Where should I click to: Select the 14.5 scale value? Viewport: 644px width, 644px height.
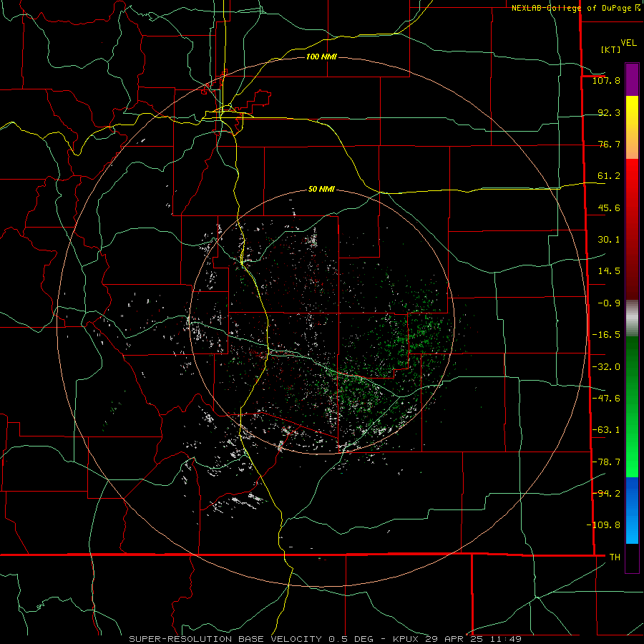pos(609,271)
